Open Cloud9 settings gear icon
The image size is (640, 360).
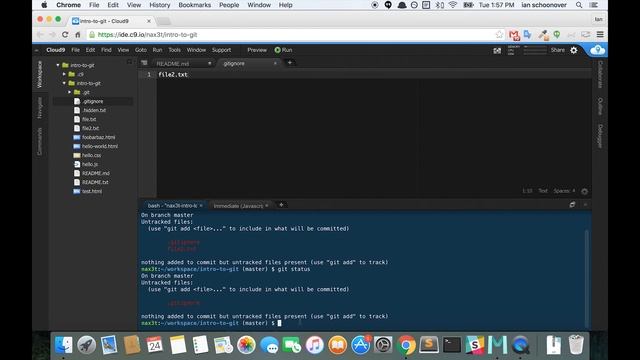pos(574,50)
